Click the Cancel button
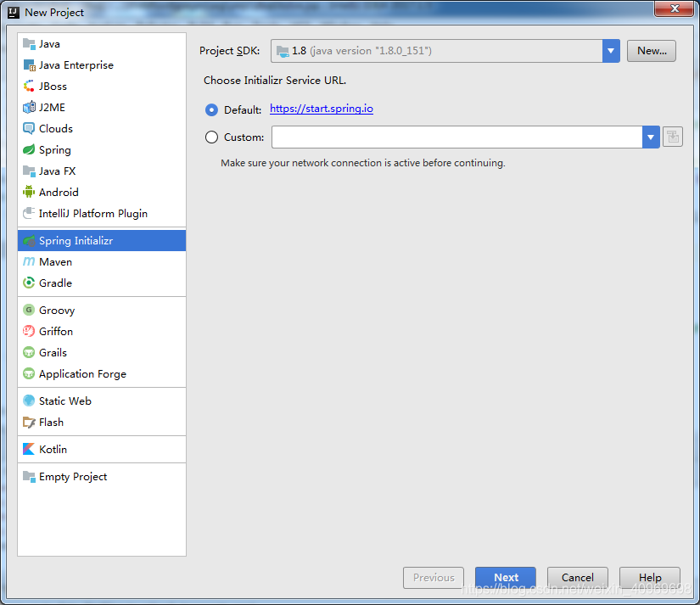 578,577
